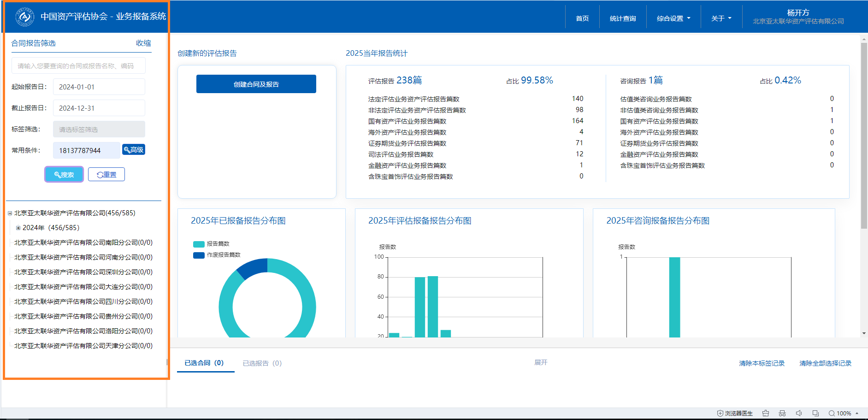Click the 清除全部选择记录 link
This screenshot has height=420, width=868.
click(x=825, y=363)
